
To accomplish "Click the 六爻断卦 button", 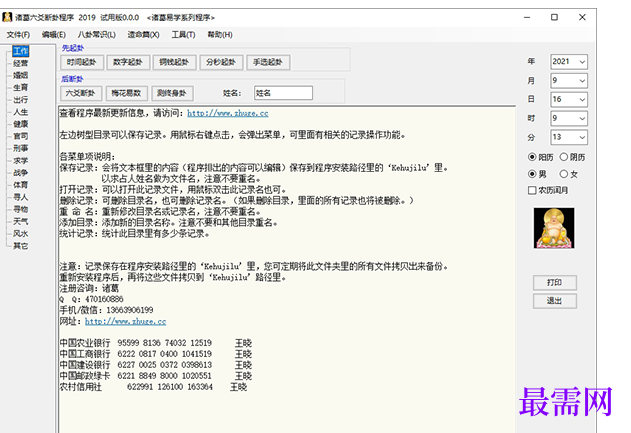I will [81, 93].
